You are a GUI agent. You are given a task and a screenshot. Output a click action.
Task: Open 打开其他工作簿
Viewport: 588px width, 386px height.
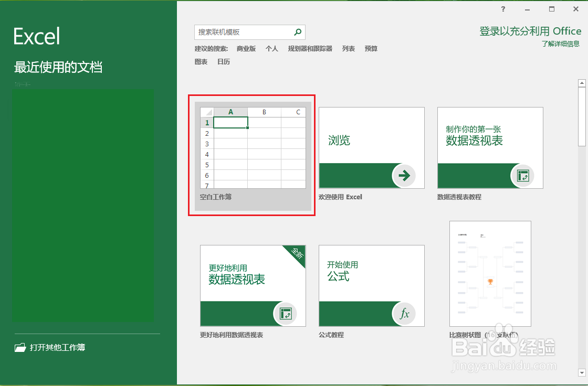[50, 347]
